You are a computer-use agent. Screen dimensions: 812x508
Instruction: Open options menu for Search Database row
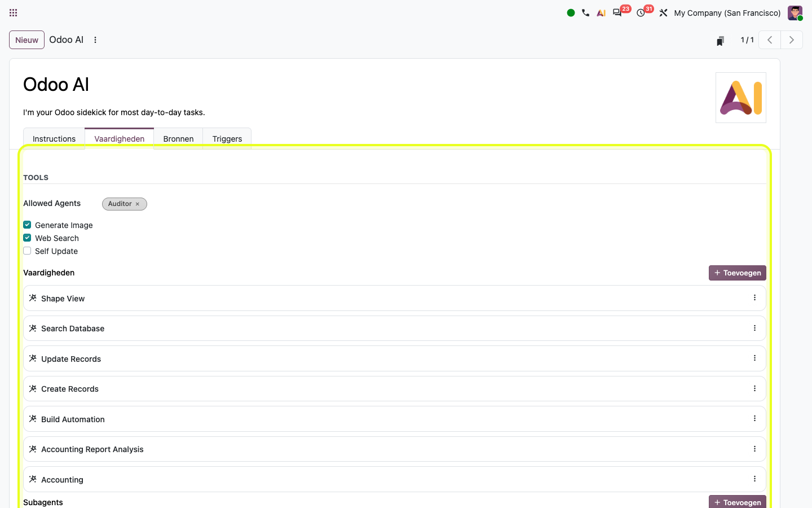[x=754, y=328]
